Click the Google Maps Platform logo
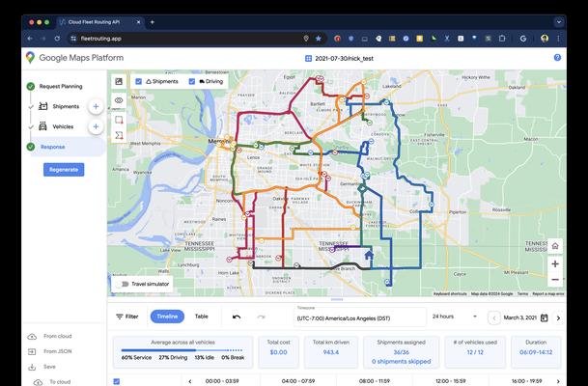This screenshot has width=588, height=386. 30,58
